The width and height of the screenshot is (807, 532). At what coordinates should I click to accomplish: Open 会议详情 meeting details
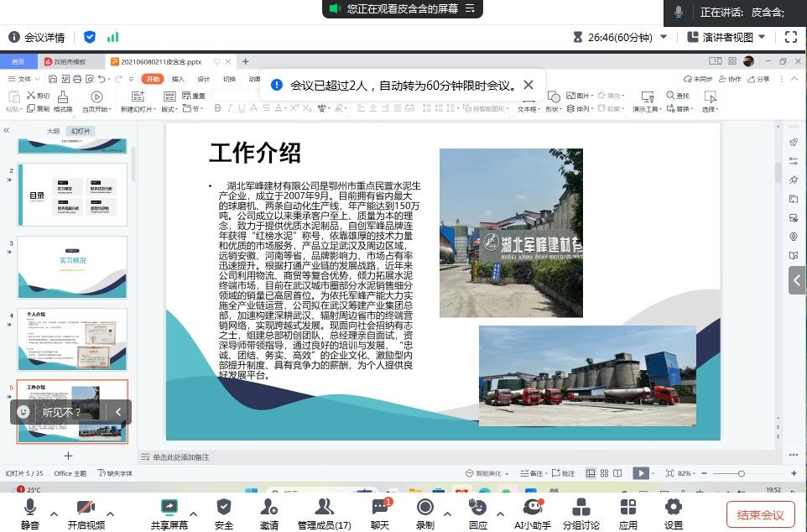[37, 37]
